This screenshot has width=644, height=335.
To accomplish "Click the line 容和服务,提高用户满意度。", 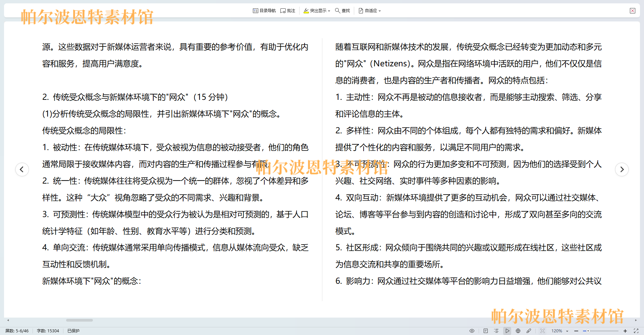I will 94,64.
